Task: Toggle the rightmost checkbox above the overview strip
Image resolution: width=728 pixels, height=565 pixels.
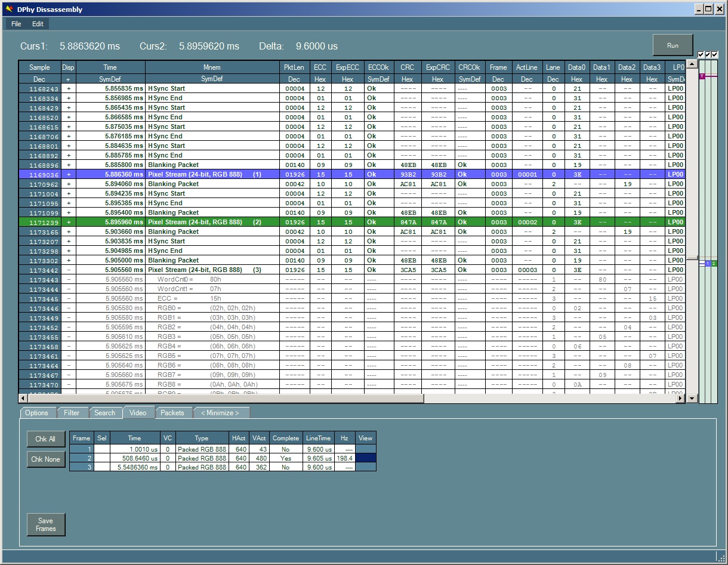Action: coord(715,55)
